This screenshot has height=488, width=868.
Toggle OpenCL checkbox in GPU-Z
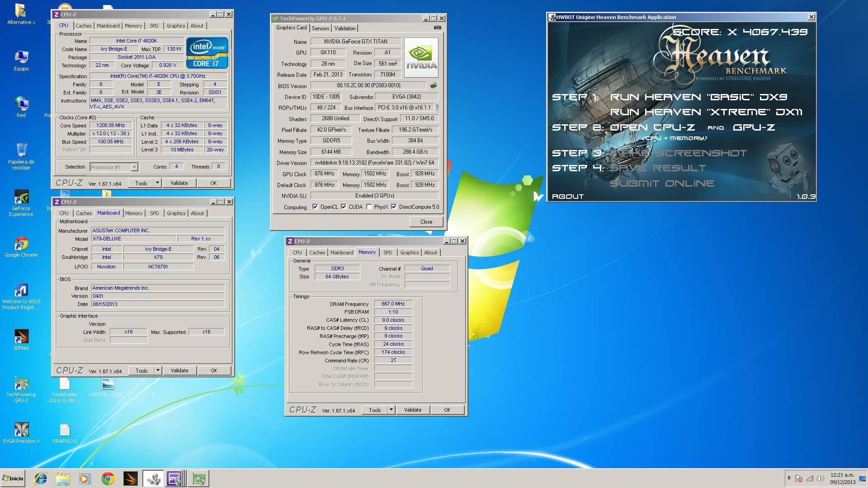315,207
